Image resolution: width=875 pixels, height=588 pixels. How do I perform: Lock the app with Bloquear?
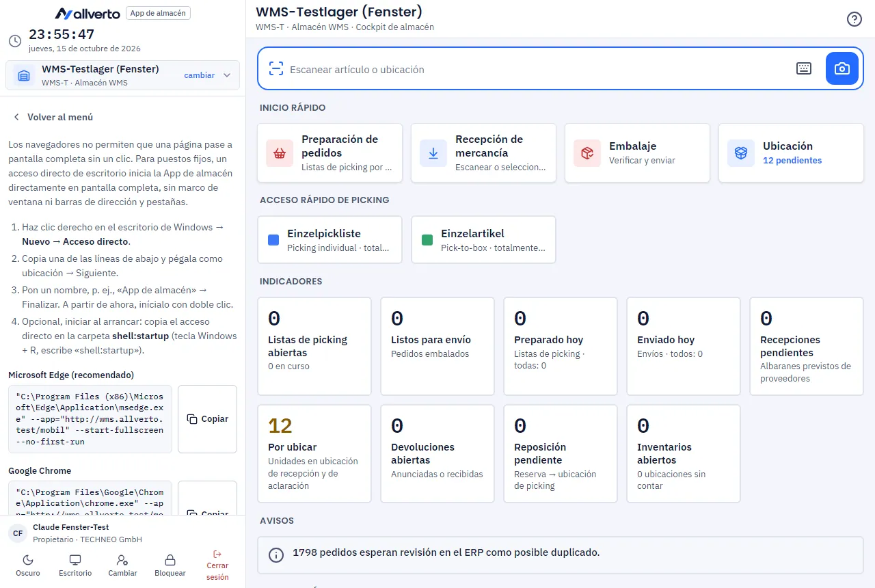click(170, 565)
